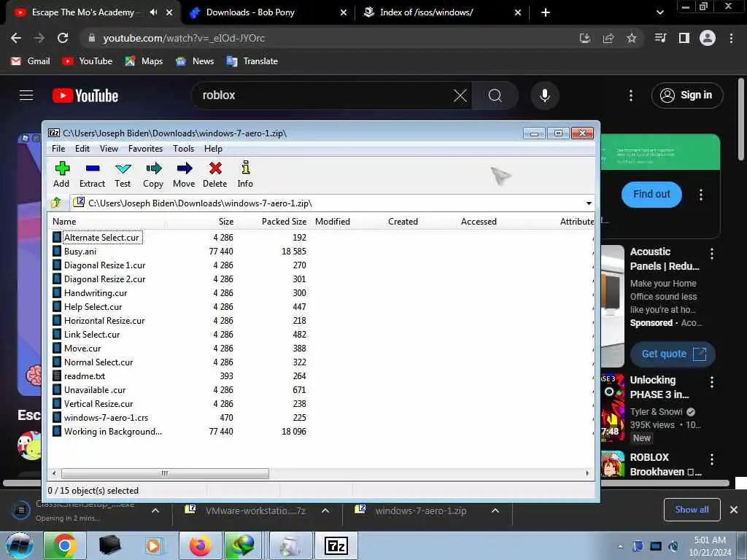This screenshot has width=747, height=560.
Task: Go back in Chrome browser
Action: [16, 38]
